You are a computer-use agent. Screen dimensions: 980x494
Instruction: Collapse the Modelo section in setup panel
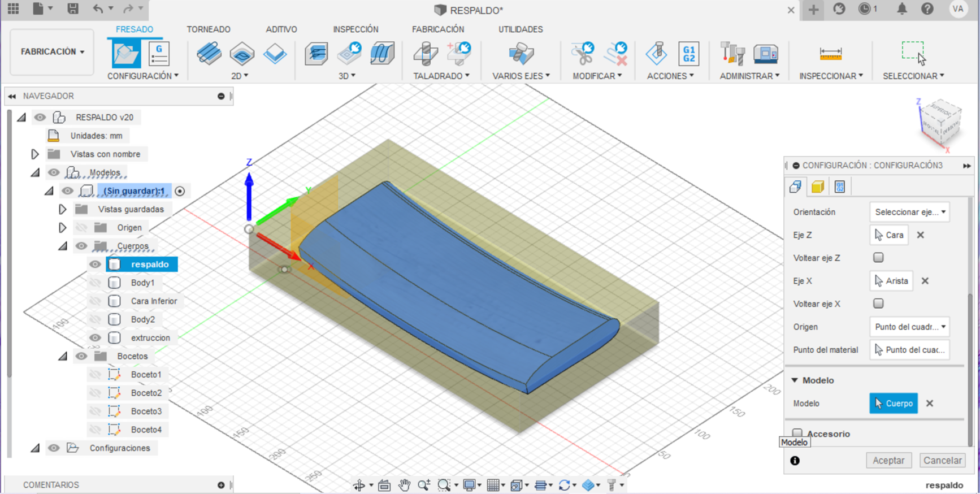tap(795, 380)
